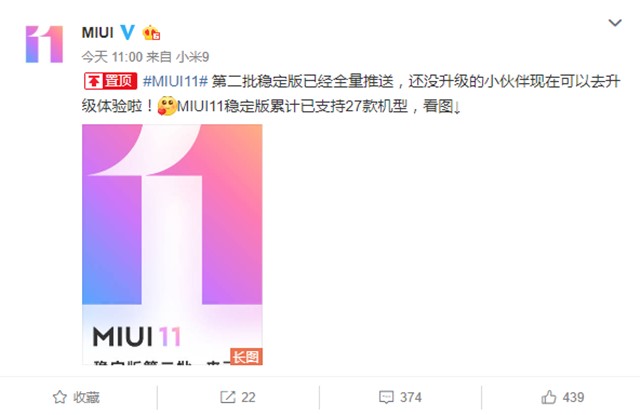Click the like count 439
The height and width of the screenshot is (415, 640).
point(573,397)
